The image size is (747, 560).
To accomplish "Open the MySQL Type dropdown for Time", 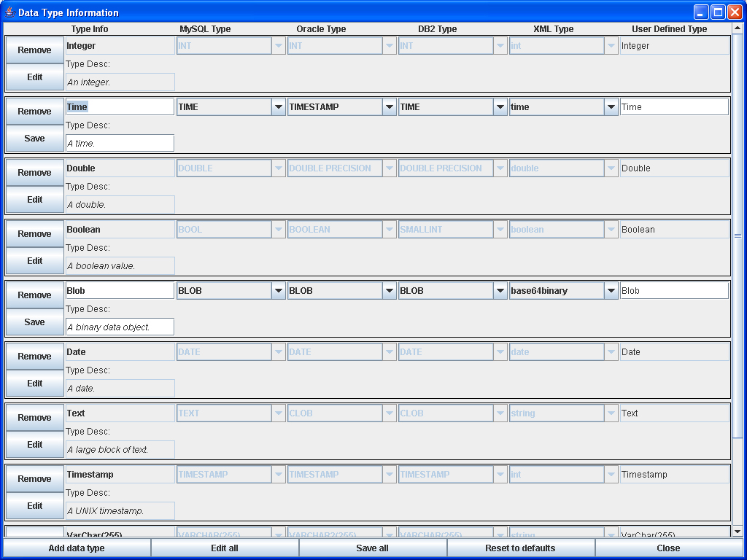I will pos(278,107).
